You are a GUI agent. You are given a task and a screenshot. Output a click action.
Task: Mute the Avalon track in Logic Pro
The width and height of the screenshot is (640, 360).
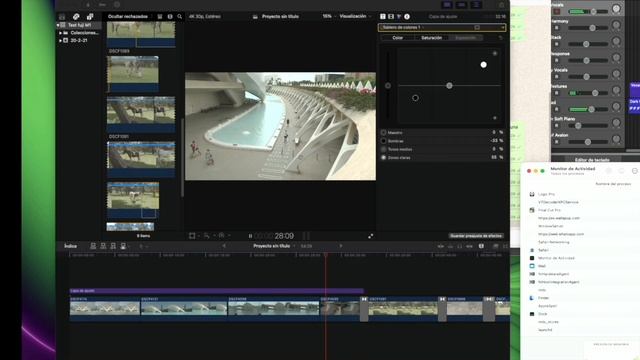557,142
